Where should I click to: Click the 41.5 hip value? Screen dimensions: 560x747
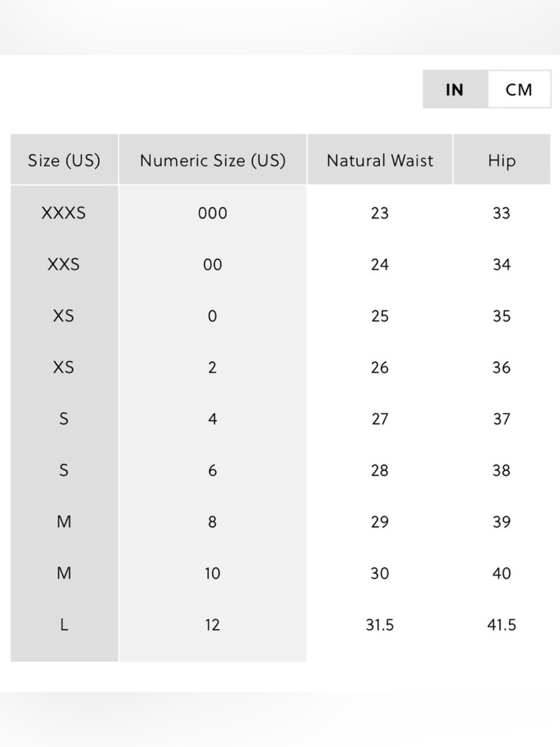pos(502,625)
